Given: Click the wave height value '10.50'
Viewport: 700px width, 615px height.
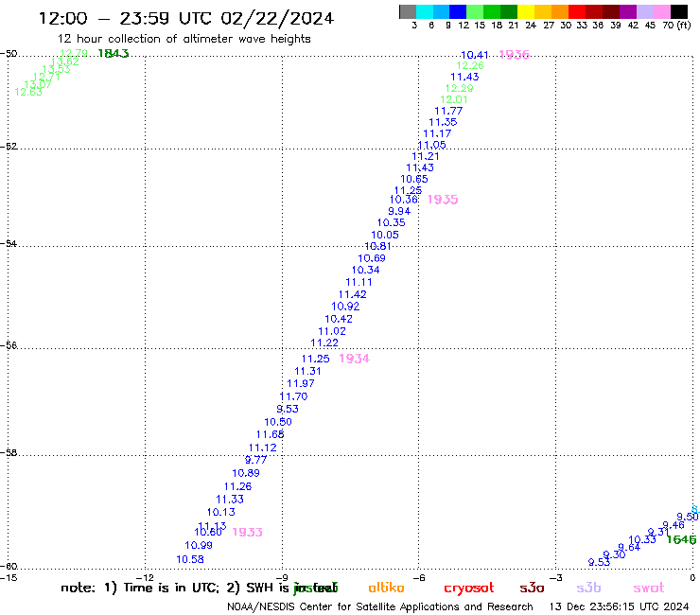Looking at the screenshot, I should click(278, 422).
